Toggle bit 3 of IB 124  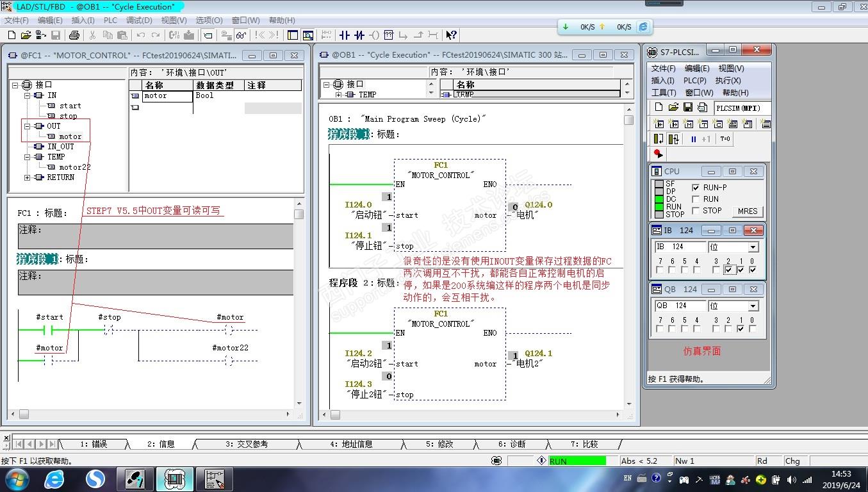716,270
